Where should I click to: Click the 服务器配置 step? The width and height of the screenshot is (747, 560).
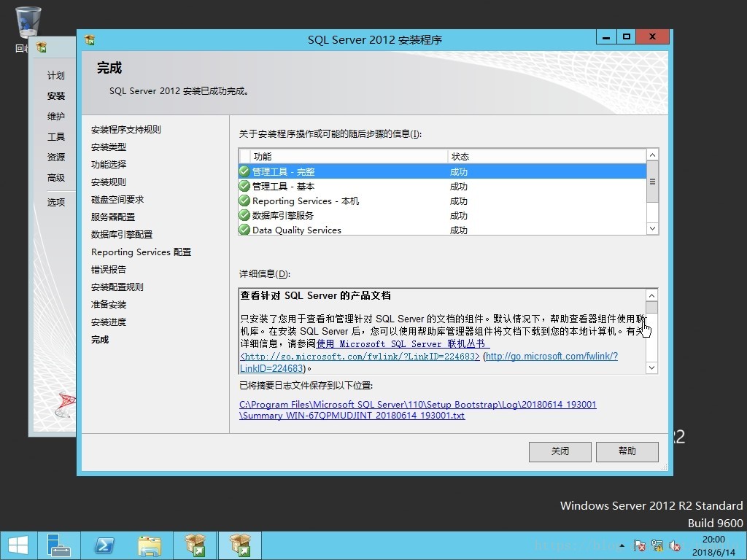[113, 217]
